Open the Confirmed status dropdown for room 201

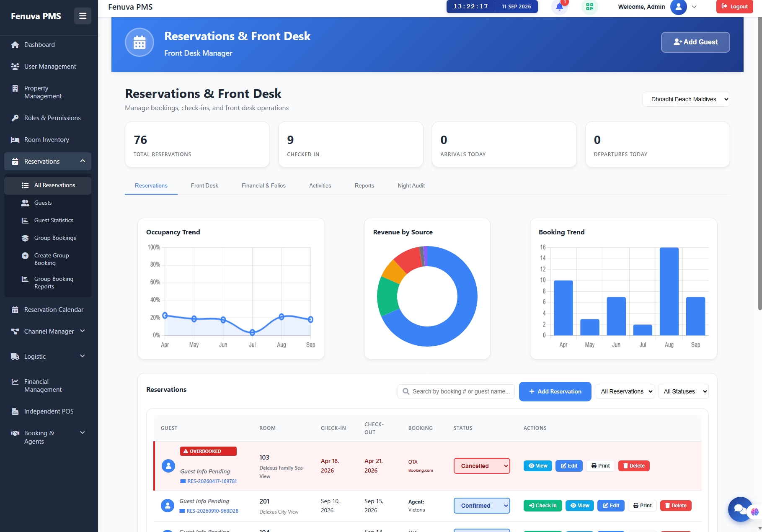[482, 506]
